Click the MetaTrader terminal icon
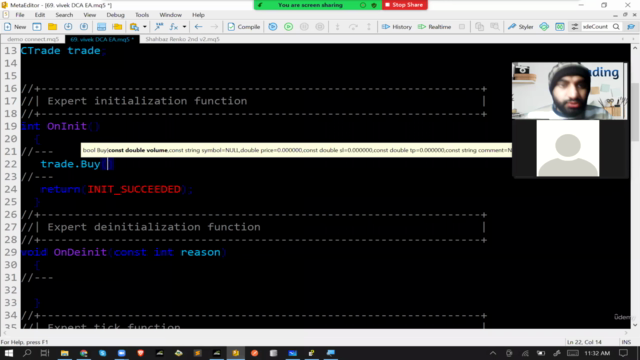 [560, 27]
